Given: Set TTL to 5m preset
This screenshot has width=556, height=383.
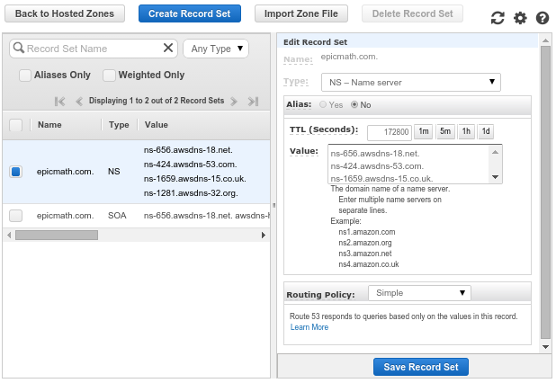Looking at the screenshot, I should 445,132.
